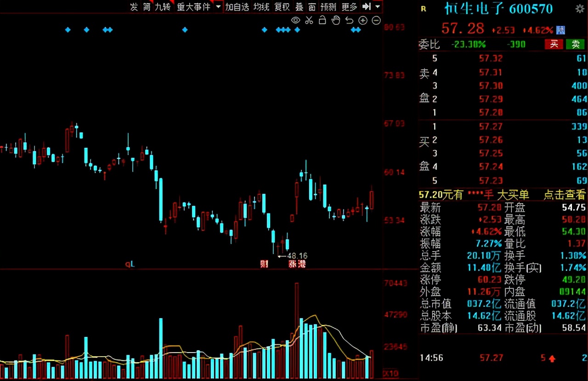
Task: Click the blue badge beside +4.62%
Action: tap(560, 30)
